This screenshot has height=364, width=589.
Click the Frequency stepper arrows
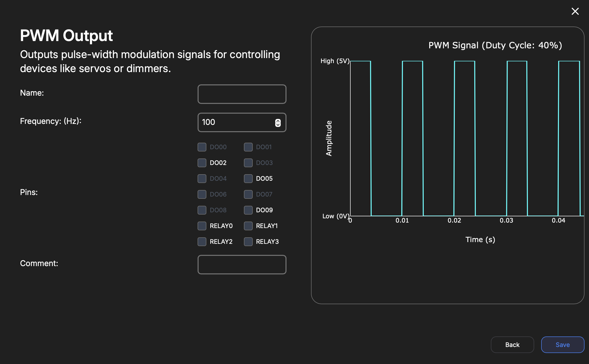click(x=278, y=123)
